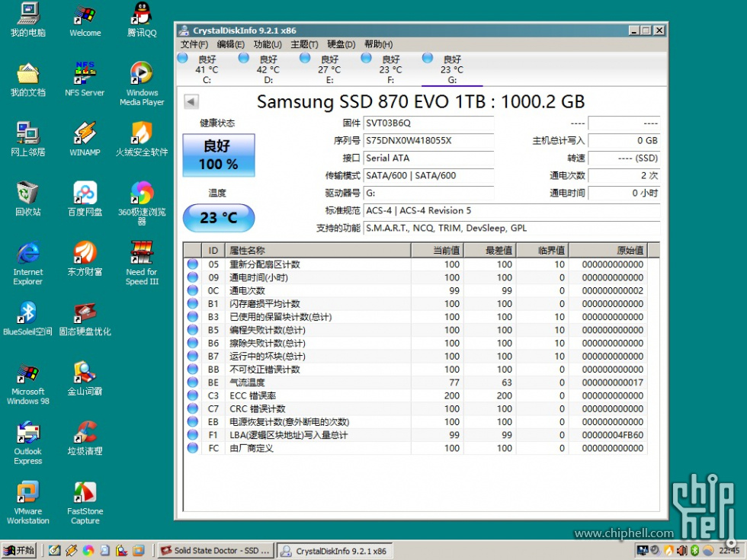Select the 0C 通电次数 attribute row
The height and width of the screenshot is (560, 747).
coord(416,290)
